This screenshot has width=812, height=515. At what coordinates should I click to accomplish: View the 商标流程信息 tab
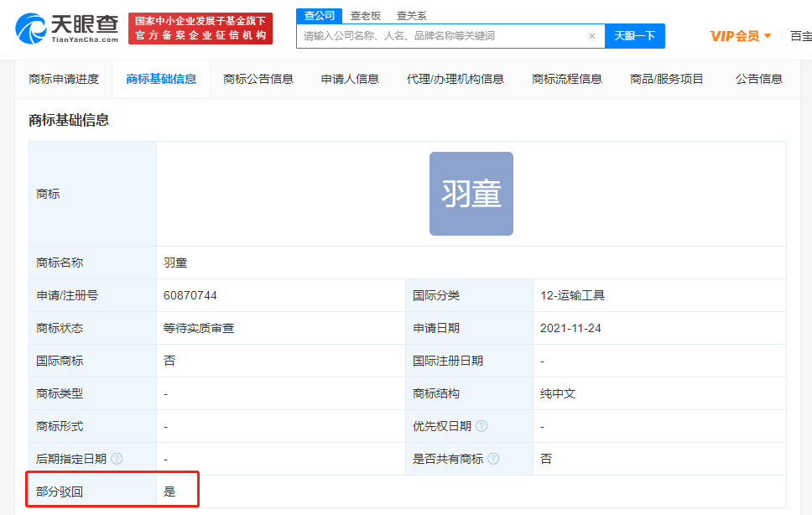click(567, 79)
